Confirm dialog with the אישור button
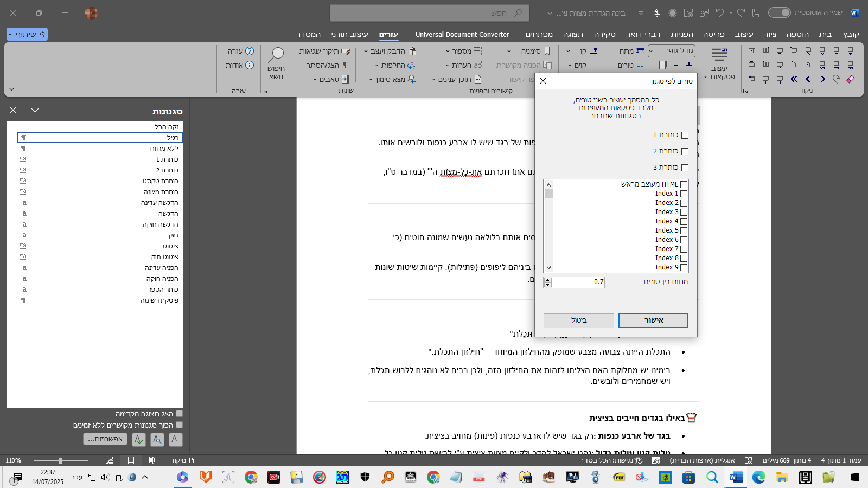Image resolution: width=868 pixels, height=488 pixels. 653,320
